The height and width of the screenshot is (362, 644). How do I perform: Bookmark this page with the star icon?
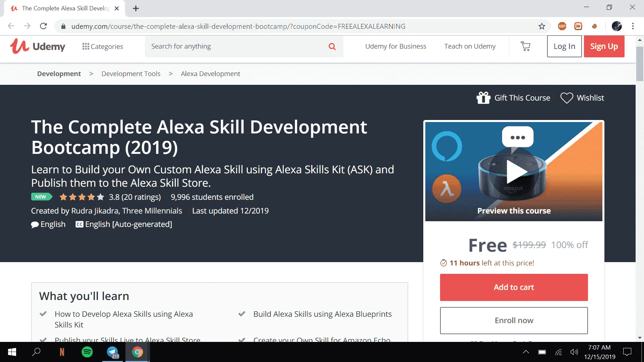(542, 26)
